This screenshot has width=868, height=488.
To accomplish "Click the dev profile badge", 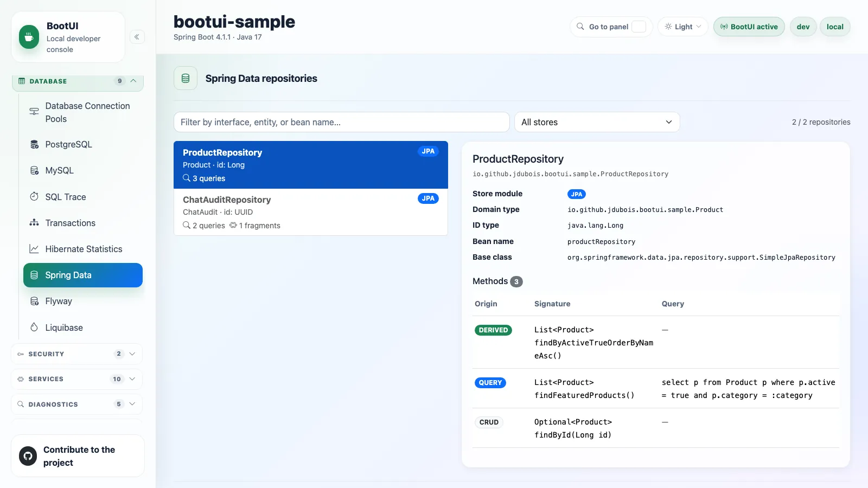I will tap(803, 27).
